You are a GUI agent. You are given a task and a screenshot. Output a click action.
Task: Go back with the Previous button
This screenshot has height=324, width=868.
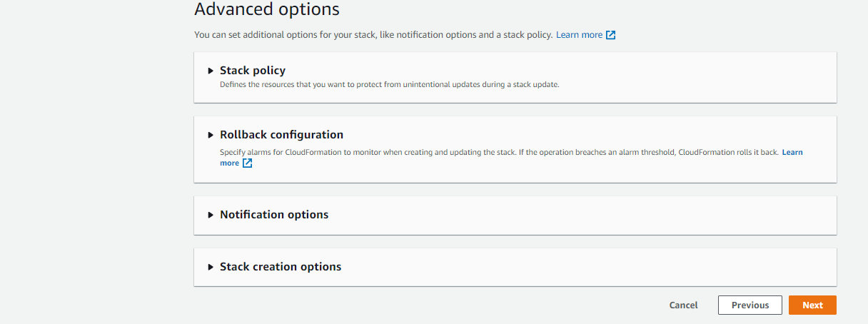click(x=750, y=305)
